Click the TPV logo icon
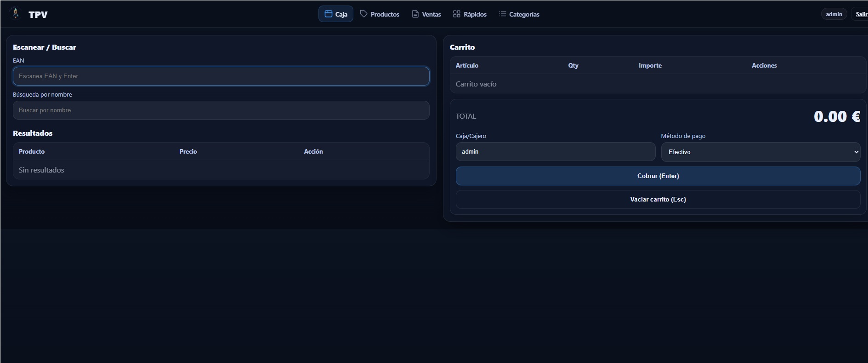Screen dimensions: 868x363 16,14
